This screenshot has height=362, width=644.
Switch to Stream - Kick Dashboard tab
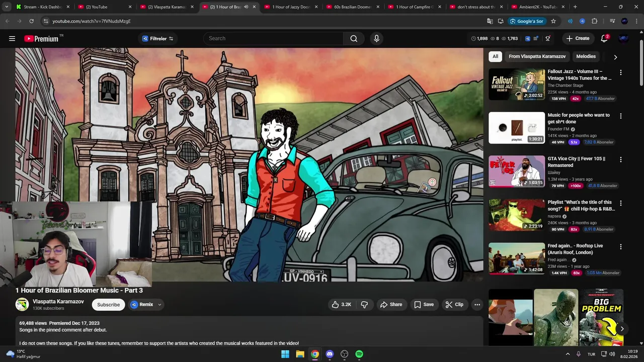tap(43, 7)
